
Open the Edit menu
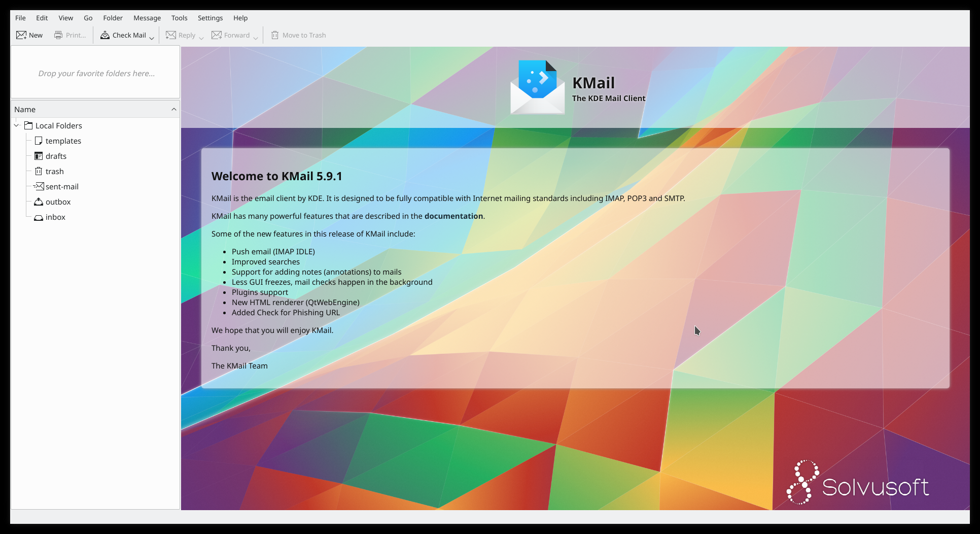tap(42, 18)
